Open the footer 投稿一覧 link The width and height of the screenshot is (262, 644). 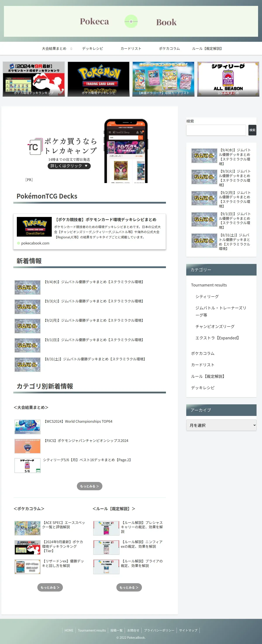117,630
